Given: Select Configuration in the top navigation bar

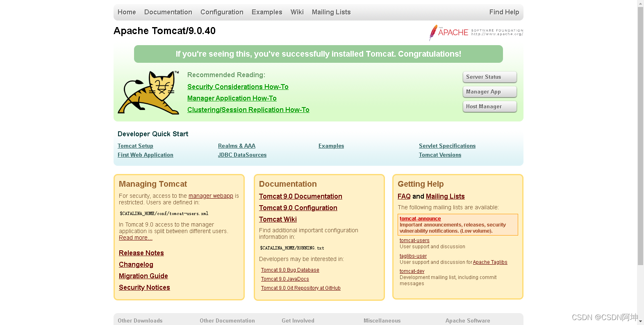Looking at the screenshot, I should [x=222, y=12].
